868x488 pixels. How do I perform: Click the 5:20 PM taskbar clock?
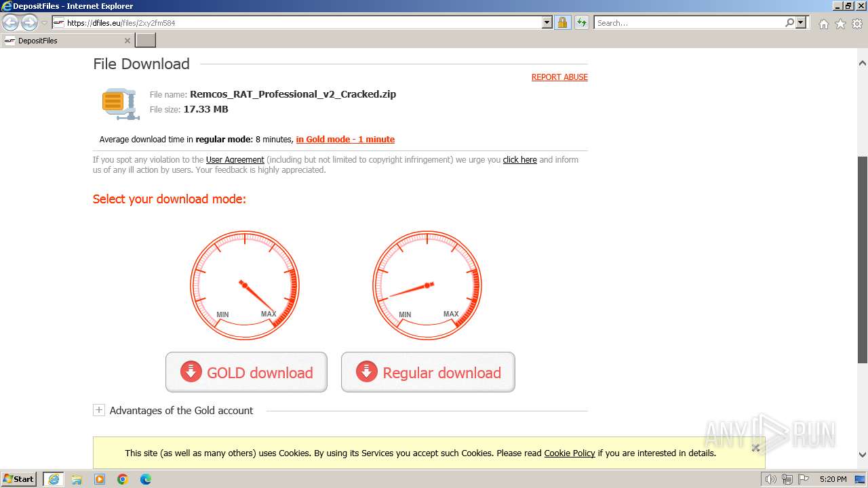click(833, 479)
